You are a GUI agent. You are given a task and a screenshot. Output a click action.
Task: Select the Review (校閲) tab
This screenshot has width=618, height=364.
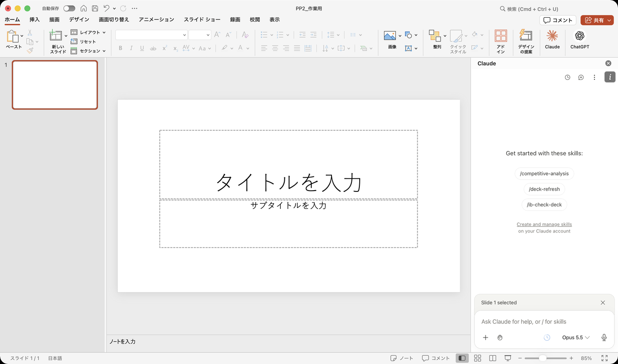coord(255,19)
